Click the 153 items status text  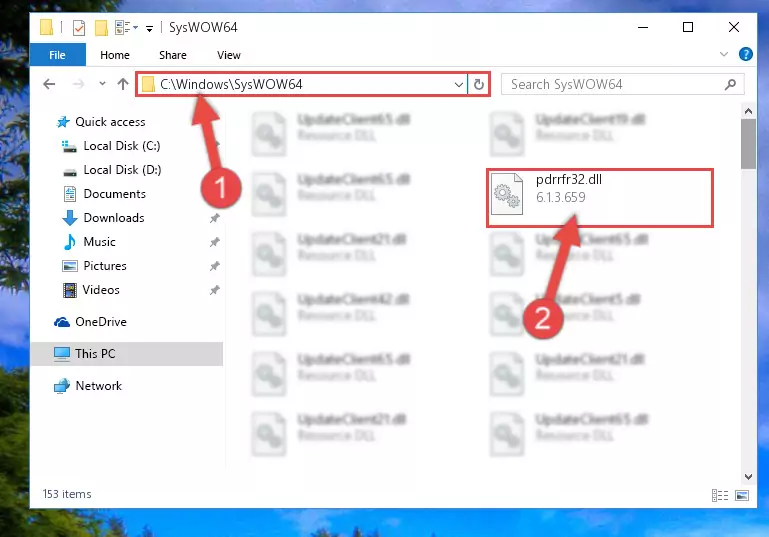pos(67,494)
